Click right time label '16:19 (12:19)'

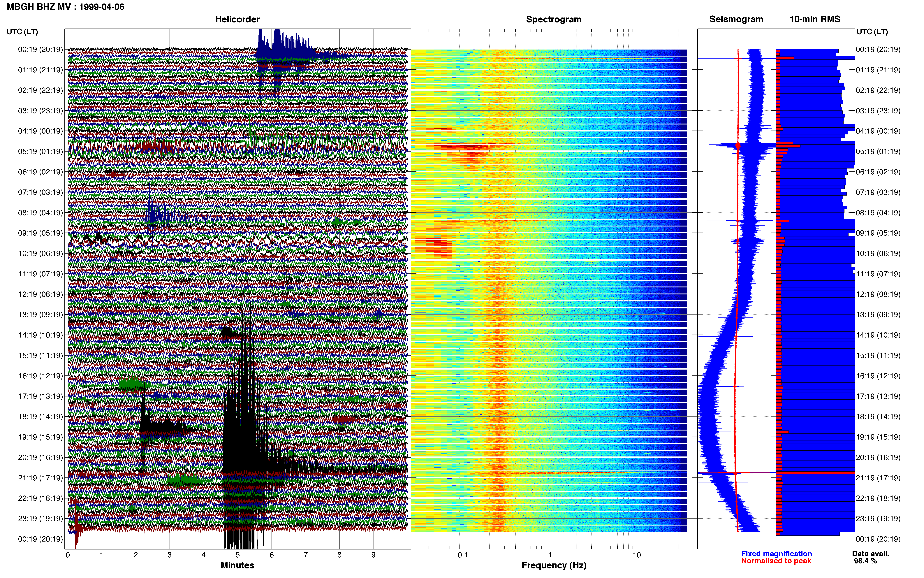tap(878, 375)
